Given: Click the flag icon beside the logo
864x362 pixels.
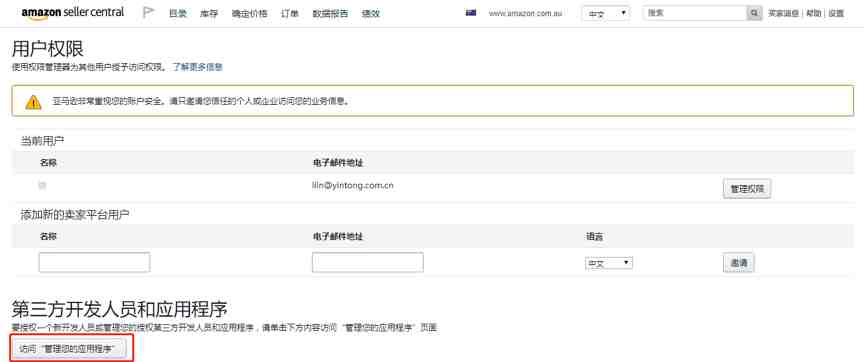Looking at the screenshot, I should click(x=148, y=13).
